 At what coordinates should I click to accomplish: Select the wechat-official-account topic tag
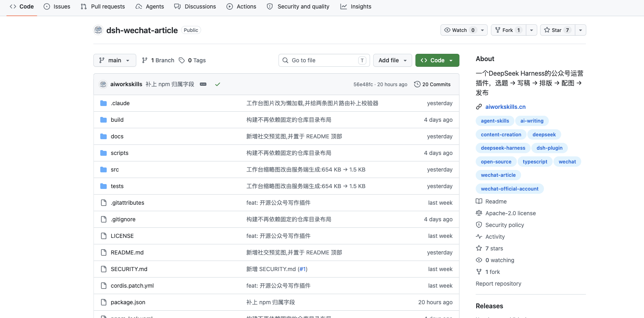(510, 189)
